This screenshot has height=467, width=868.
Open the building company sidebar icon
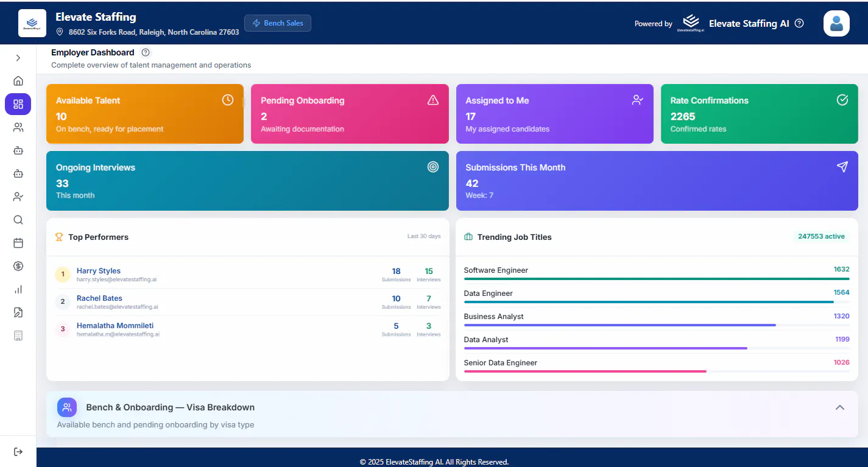(18, 335)
